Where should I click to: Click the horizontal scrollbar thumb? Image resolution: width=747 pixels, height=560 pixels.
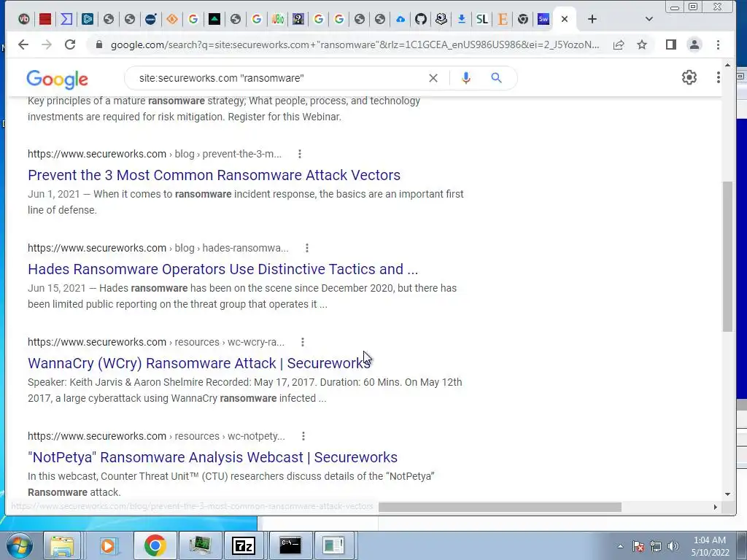(500, 507)
